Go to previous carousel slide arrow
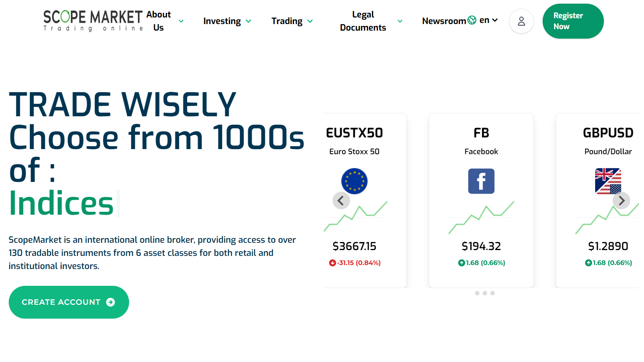This screenshot has width=644, height=362. coord(341,201)
